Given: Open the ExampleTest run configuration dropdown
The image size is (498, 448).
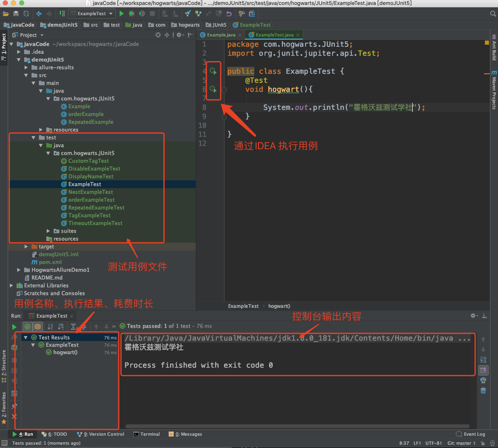Looking at the screenshot, I should point(92,14).
